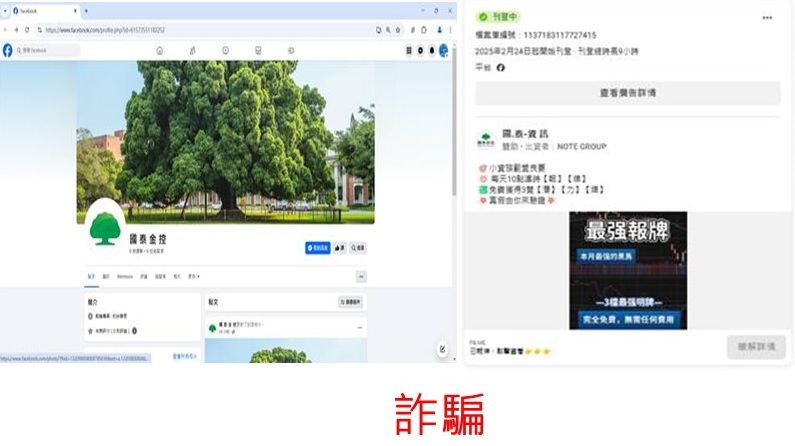Click the 簡介 section heading
Image resolution: width=795 pixels, height=446 pixels.
pos(93,302)
